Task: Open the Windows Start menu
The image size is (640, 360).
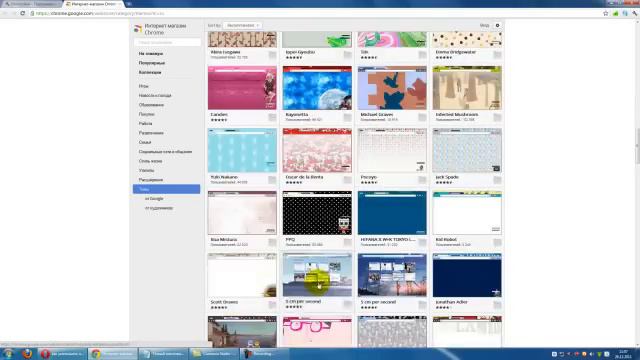Action: [x=7, y=353]
